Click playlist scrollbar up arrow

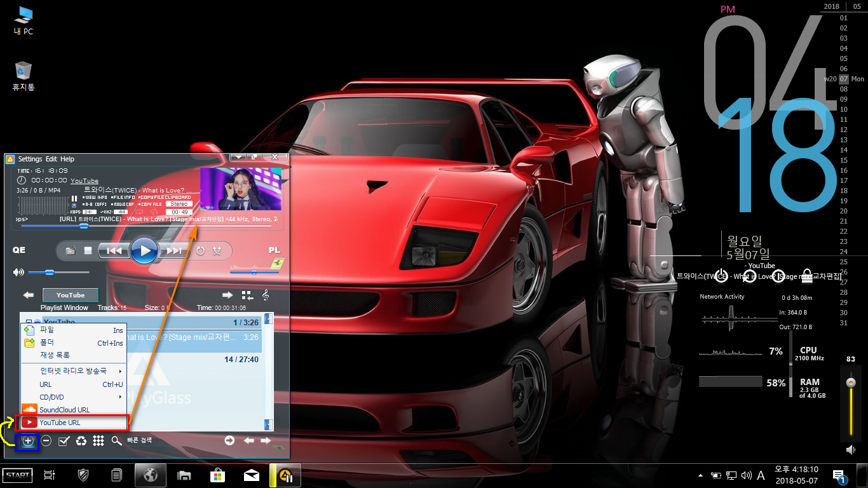(x=269, y=318)
